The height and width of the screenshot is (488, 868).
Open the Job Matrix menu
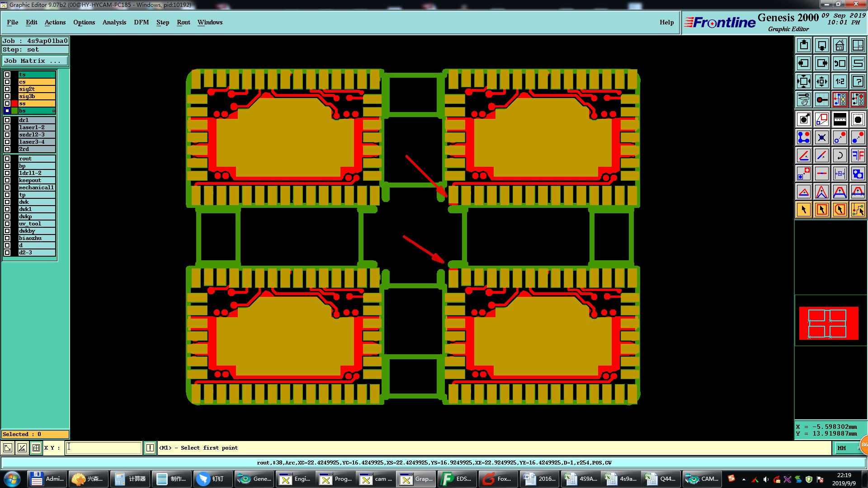[x=35, y=61]
